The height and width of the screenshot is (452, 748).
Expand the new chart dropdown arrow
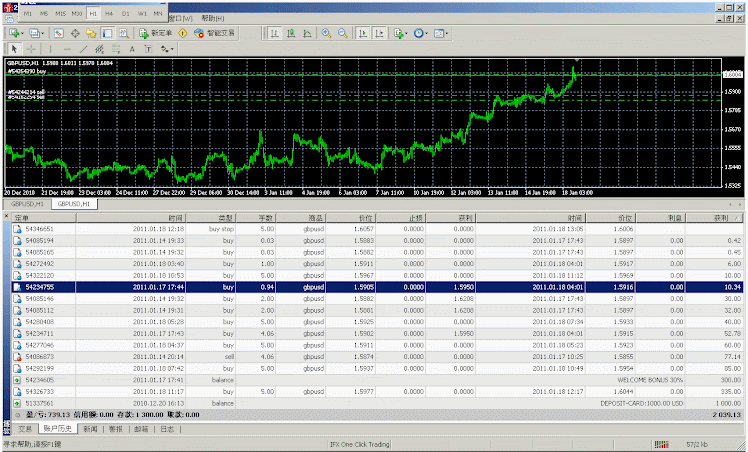click(x=22, y=33)
